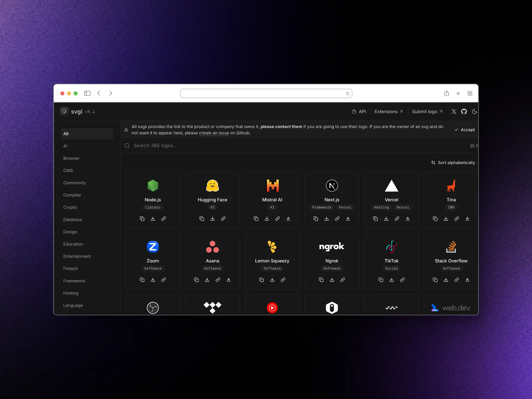Filter by Hosting tag on Vercel card

coord(382,207)
